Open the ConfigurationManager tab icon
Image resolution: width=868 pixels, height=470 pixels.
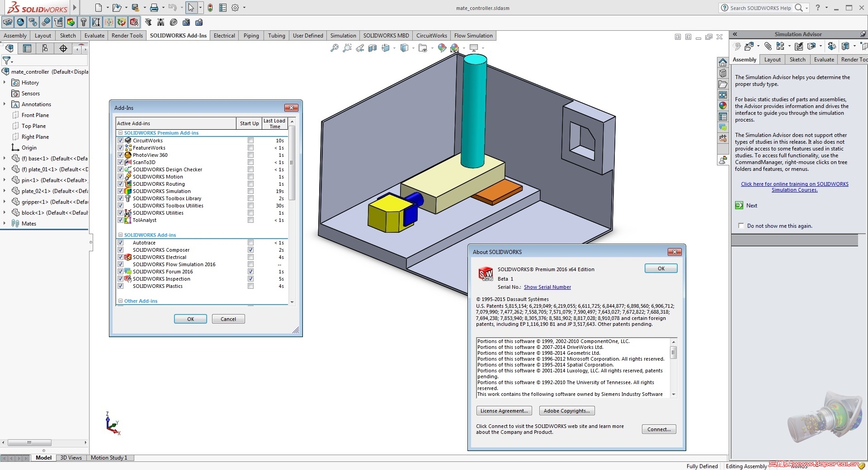(x=45, y=48)
